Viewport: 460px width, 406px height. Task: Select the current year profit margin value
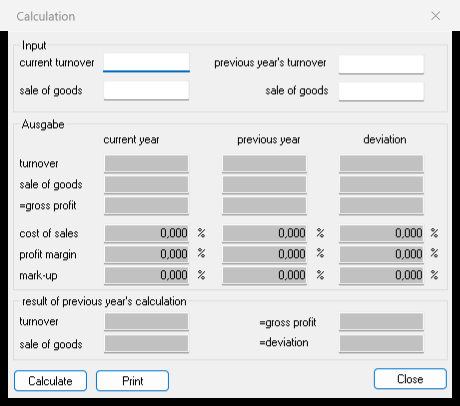146,254
